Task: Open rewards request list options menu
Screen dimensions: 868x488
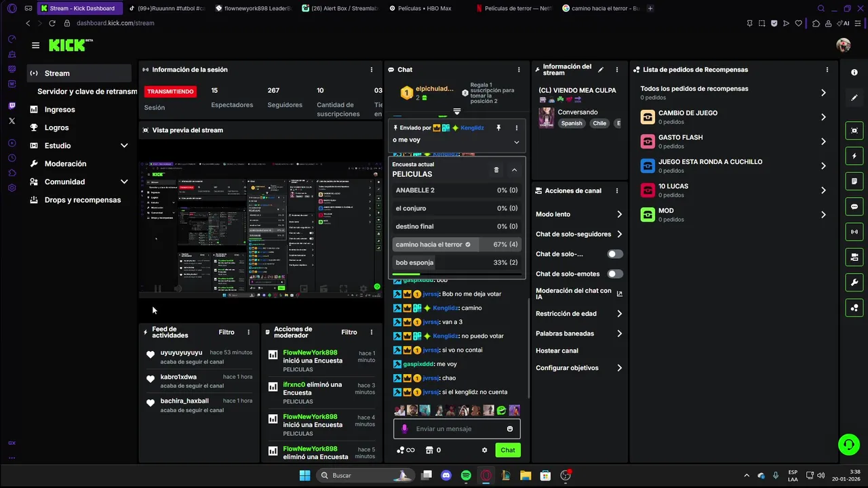Action: click(x=827, y=70)
